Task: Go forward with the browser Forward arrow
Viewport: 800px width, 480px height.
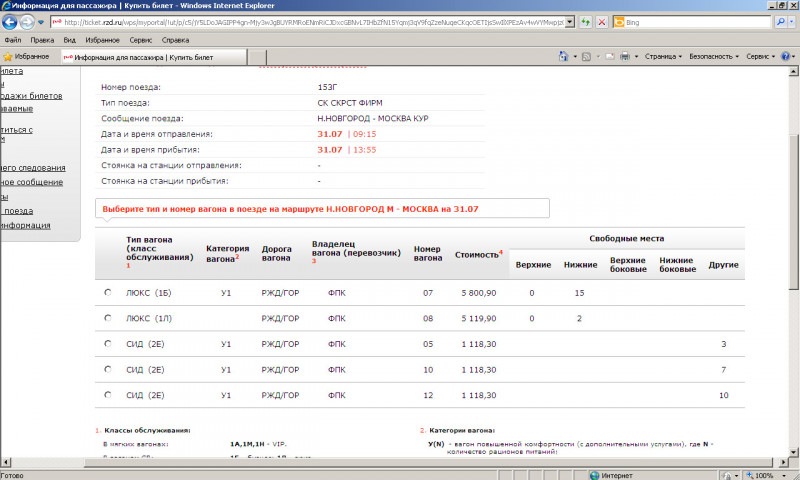Action: (x=27, y=22)
